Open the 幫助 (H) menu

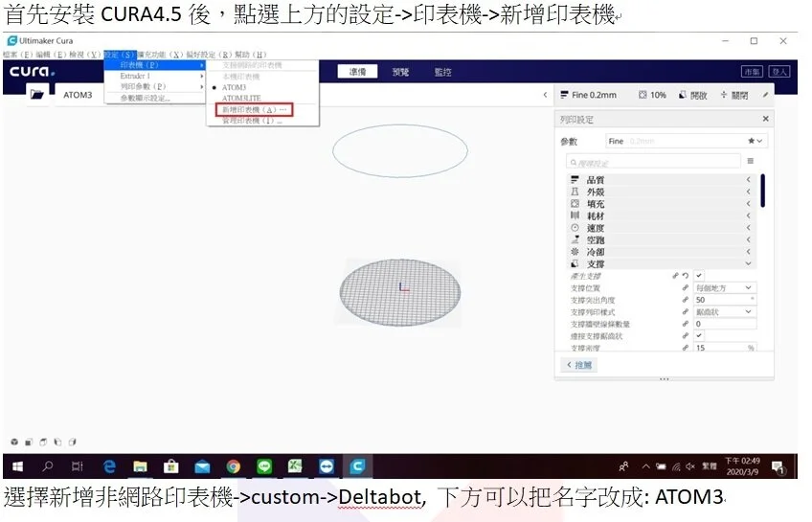pyautogui.click(x=251, y=55)
